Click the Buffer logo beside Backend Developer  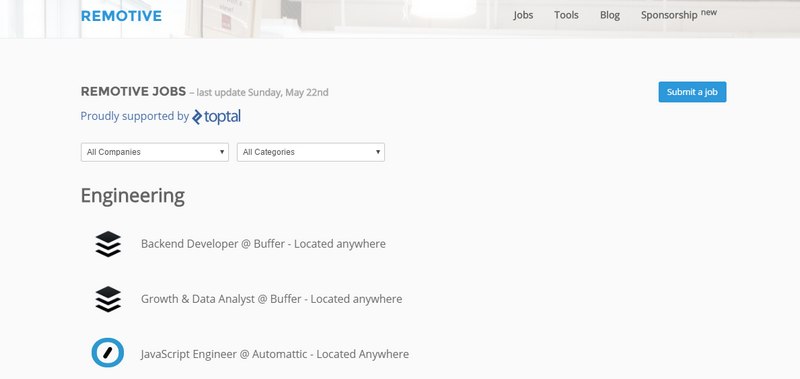click(x=108, y=244)
